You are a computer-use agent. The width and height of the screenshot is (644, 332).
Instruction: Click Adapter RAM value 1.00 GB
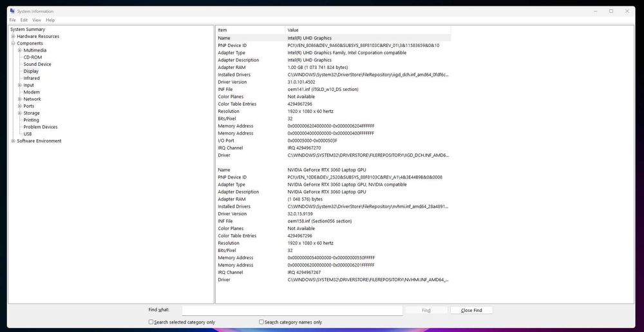317,68
